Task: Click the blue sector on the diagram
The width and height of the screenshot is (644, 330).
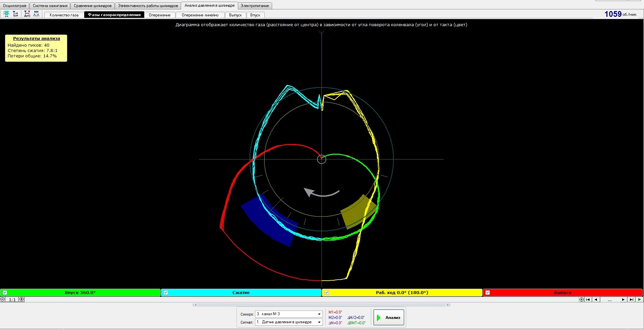Action: (x=269, y=221)
